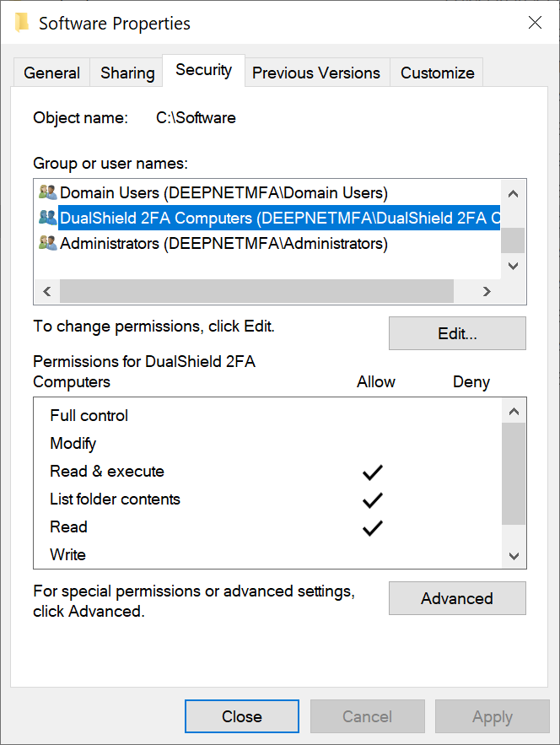Click the Domain Users group icon
This screenshot has height=745, width=560.
pos(47,192)
